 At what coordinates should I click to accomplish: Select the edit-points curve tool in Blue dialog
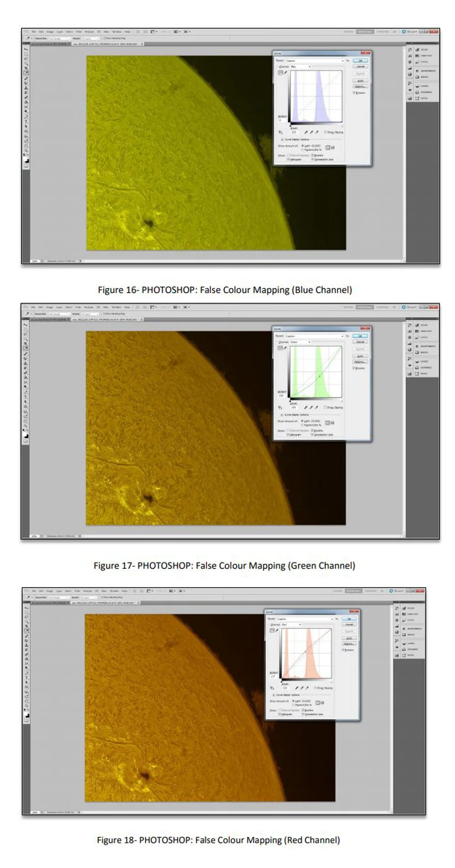pos(281,73)
